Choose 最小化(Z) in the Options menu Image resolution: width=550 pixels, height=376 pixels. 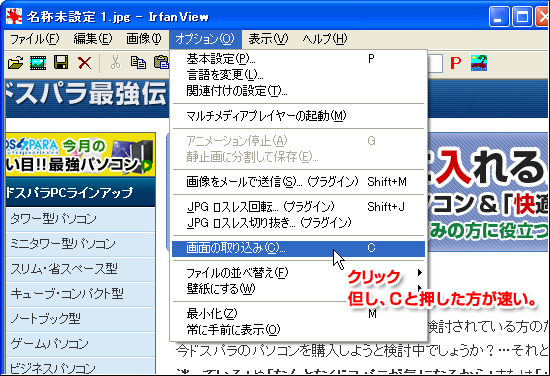pyautogui.click(x=298, y=314)
